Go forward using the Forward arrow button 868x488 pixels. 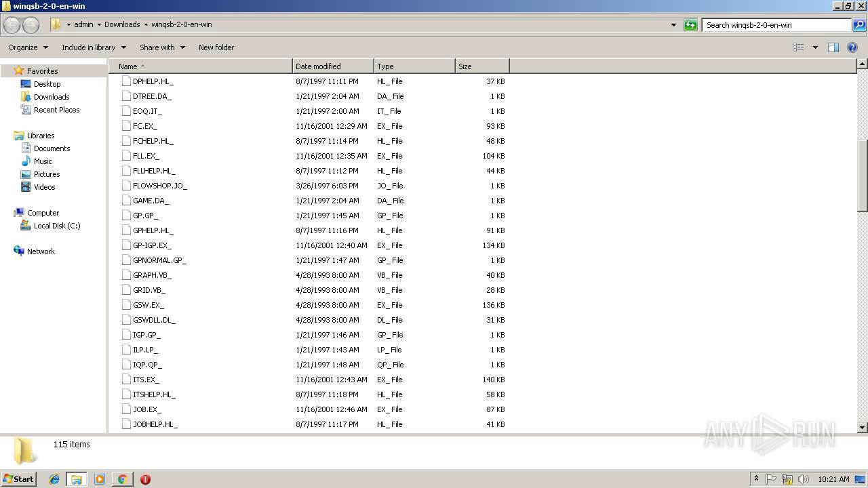(31, 25)
